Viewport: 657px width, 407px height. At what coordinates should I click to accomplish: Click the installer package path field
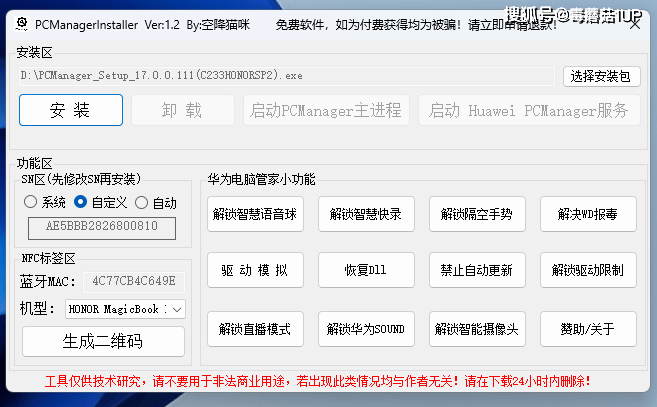[x=287, y=76]
